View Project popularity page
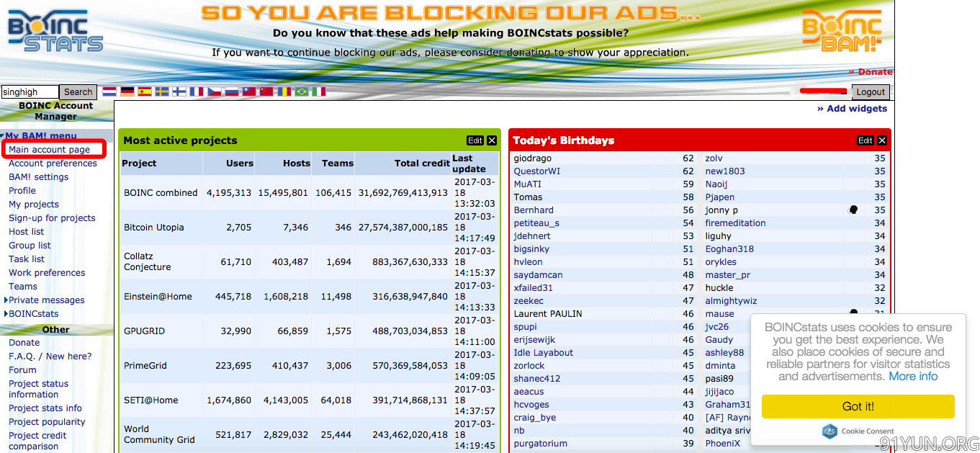 click(47, 422)
